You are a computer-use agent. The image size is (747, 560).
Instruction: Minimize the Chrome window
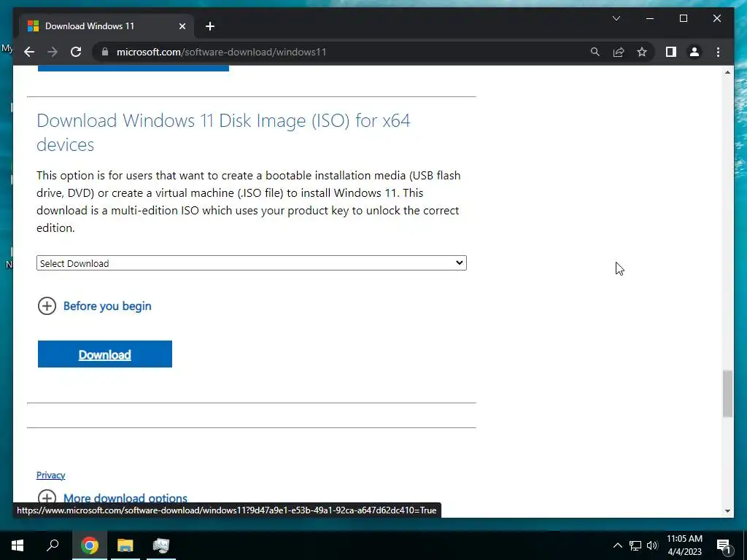point(650,18)
